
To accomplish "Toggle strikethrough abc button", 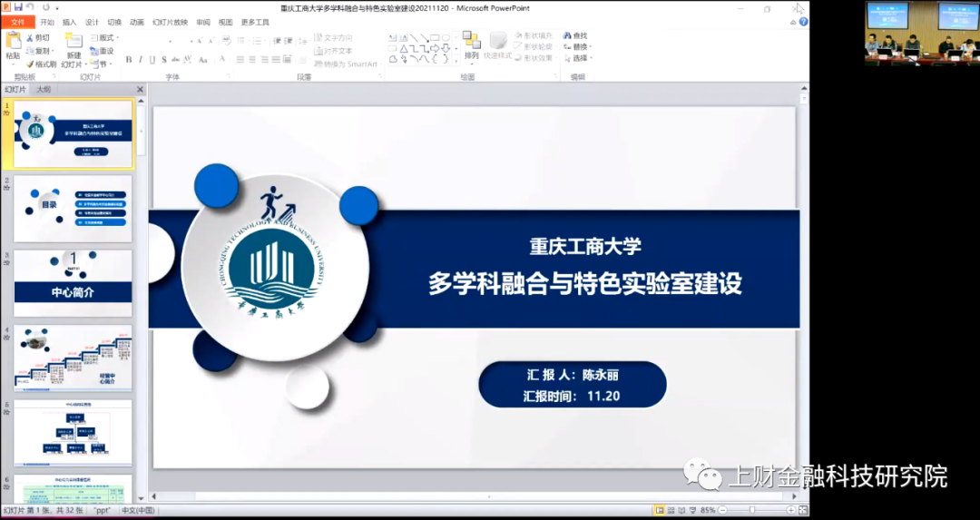I will click(175, 60).
